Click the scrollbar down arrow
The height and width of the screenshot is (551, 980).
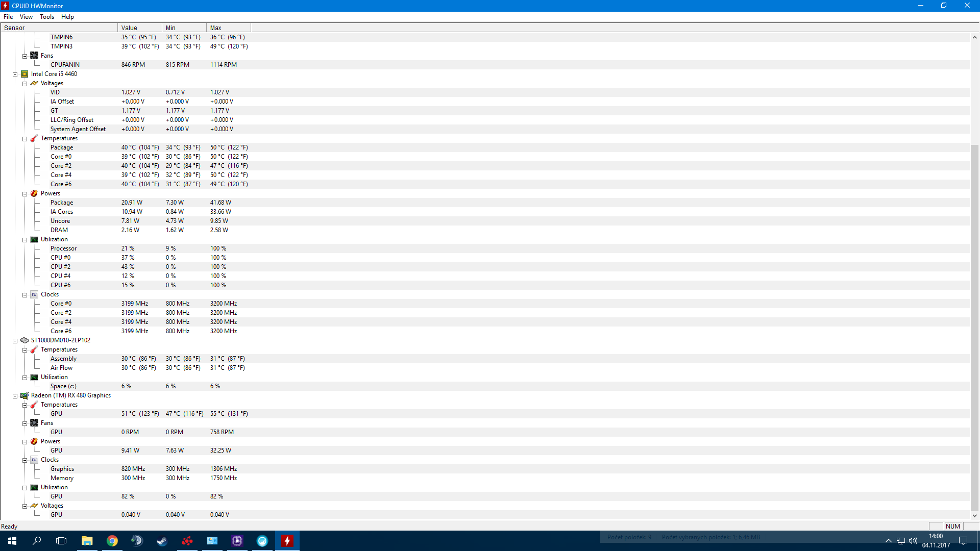(x=974, y=516)
